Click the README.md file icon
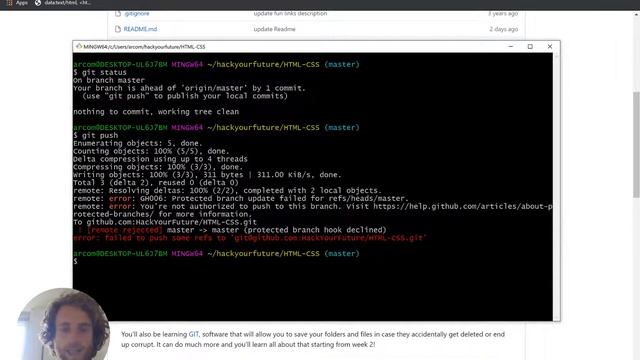The width and height of the screenshot is (640, 360). [118, 29]
